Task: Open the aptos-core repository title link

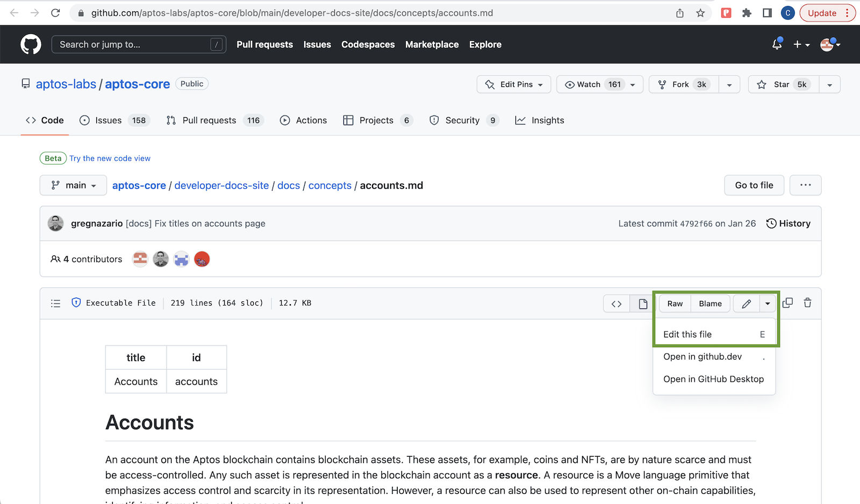Action: point(138,84)
